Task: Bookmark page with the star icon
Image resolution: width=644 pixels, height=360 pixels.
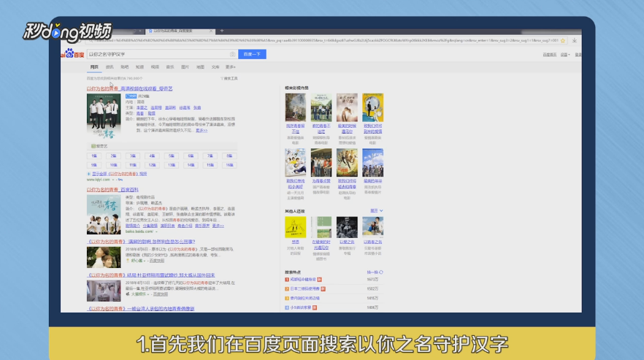Action: click(563, 41)
